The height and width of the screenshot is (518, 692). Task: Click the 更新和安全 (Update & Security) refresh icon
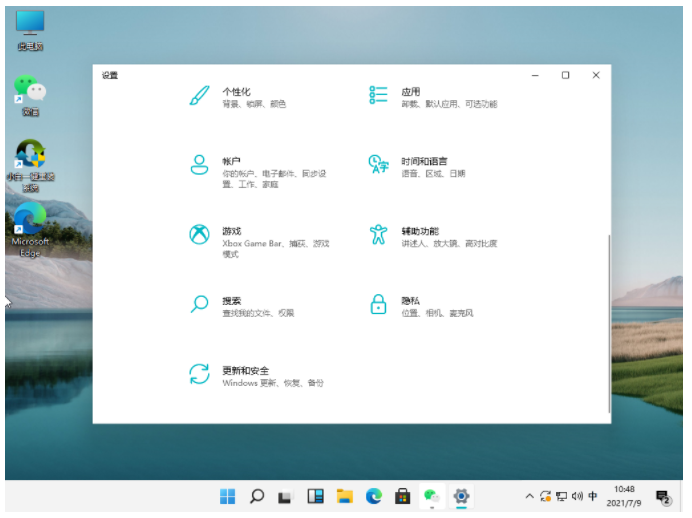point(198,374)
